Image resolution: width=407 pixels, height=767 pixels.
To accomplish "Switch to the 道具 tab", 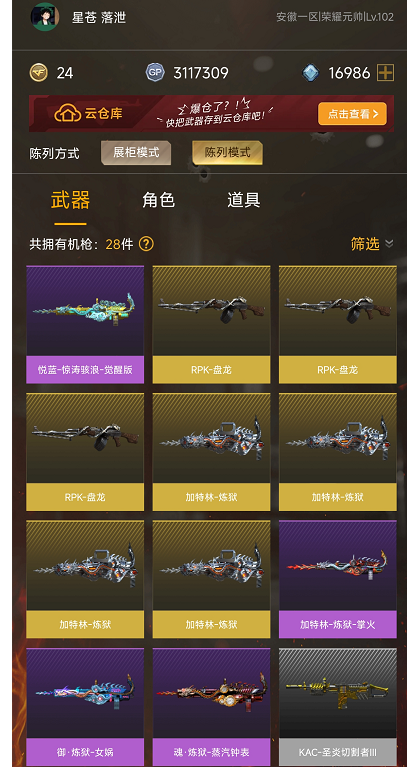I will (244, 200).
